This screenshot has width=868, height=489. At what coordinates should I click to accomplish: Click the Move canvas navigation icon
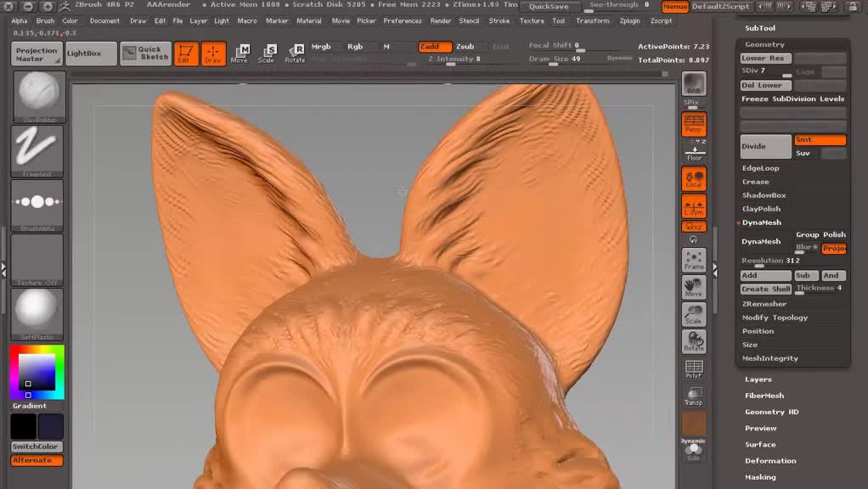click(x=694, y=287)
